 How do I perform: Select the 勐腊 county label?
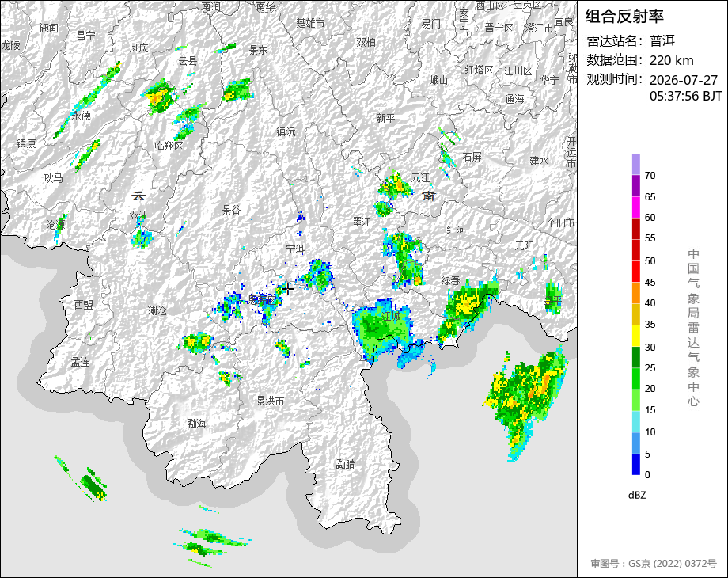(345, 464)
